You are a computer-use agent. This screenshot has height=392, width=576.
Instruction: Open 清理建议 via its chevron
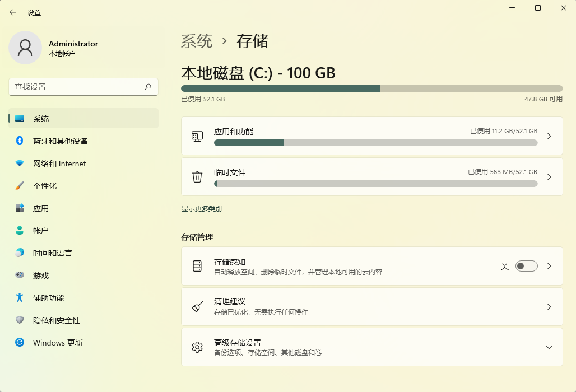pyautogui.click(x=549, y=306)
